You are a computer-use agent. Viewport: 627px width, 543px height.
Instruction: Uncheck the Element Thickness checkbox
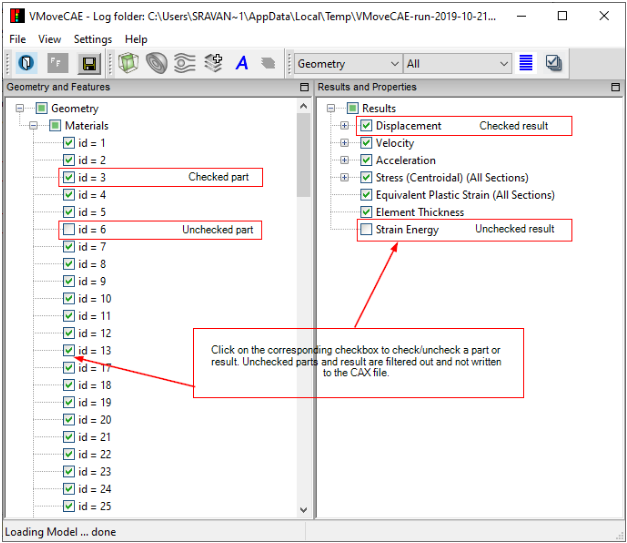[366, 212]
